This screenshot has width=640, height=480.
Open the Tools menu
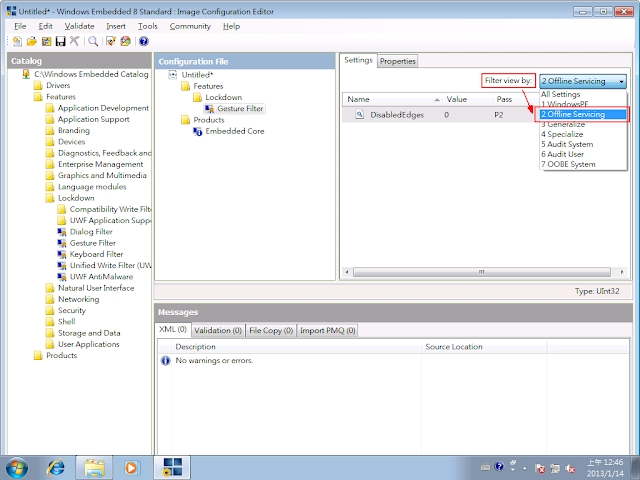147,27
